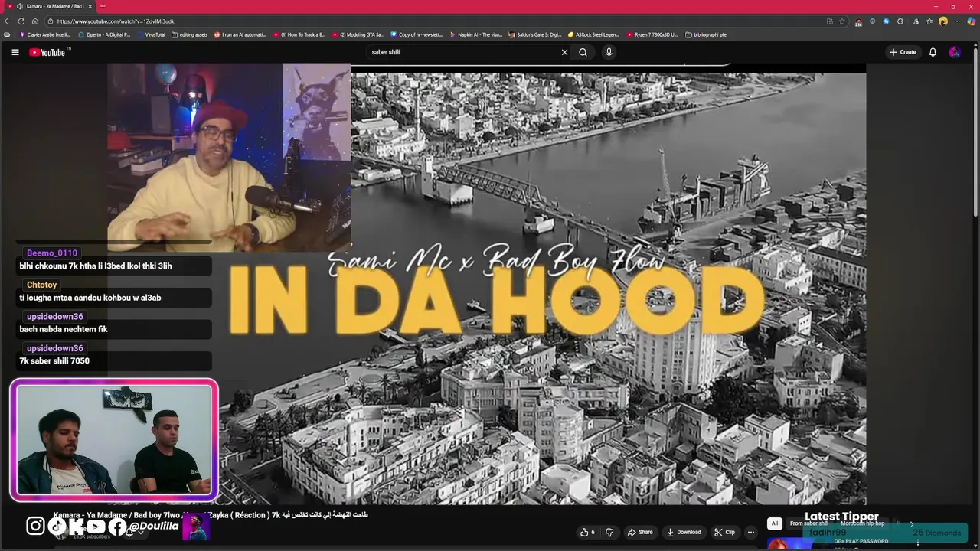This screenshot has height=551, width=980.
Task: Open YouTube notifications bell
Action: pos(933,52)
